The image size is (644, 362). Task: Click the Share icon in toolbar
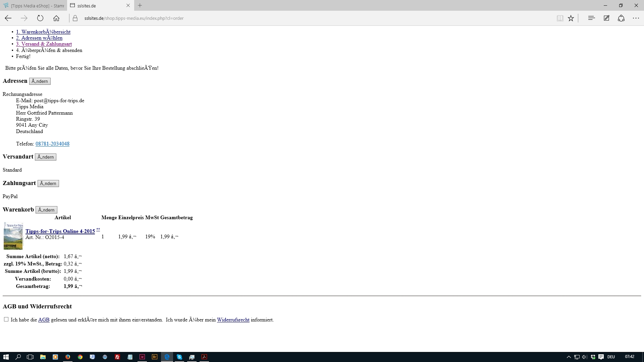pos(621,18)
